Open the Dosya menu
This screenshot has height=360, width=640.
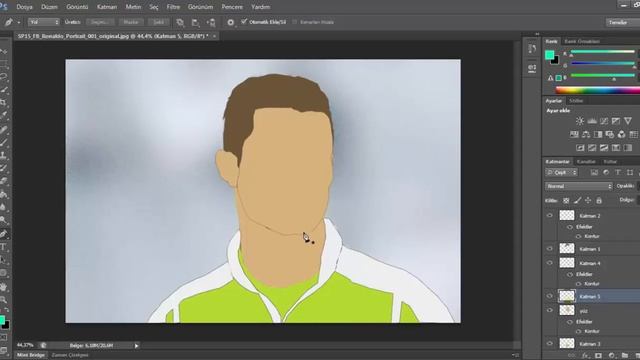tap(24, 7)
